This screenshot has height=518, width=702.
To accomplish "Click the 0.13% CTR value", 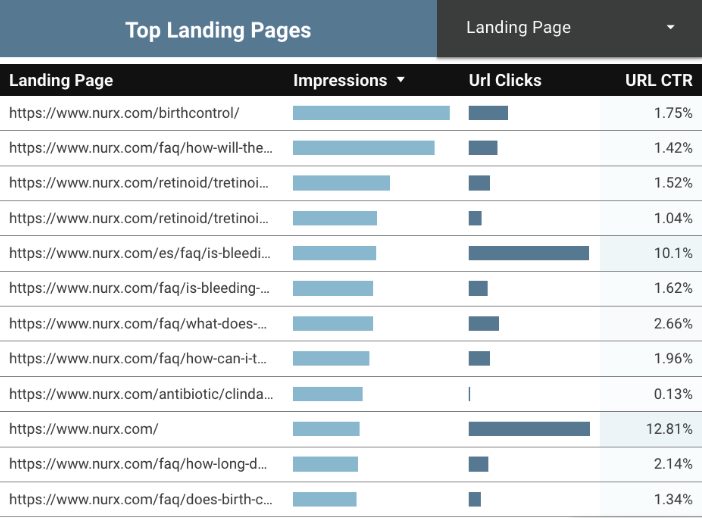I will [x=673, y=394].
